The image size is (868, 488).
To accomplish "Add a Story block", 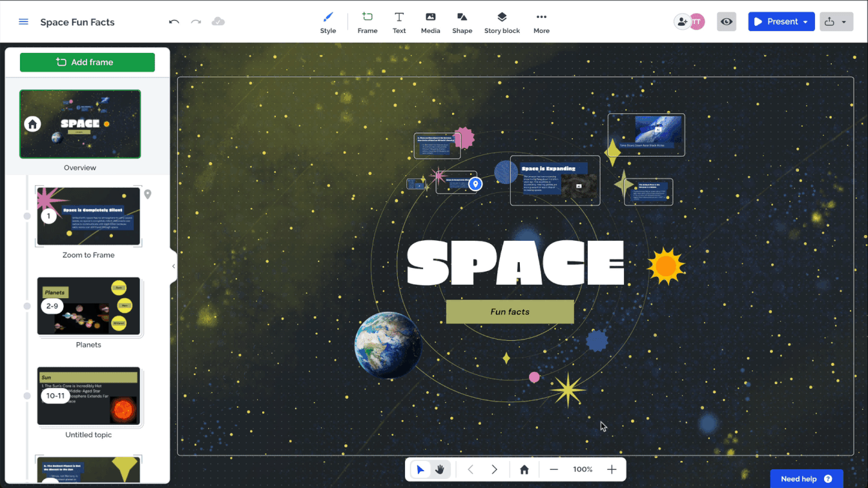I will point(502,23).
